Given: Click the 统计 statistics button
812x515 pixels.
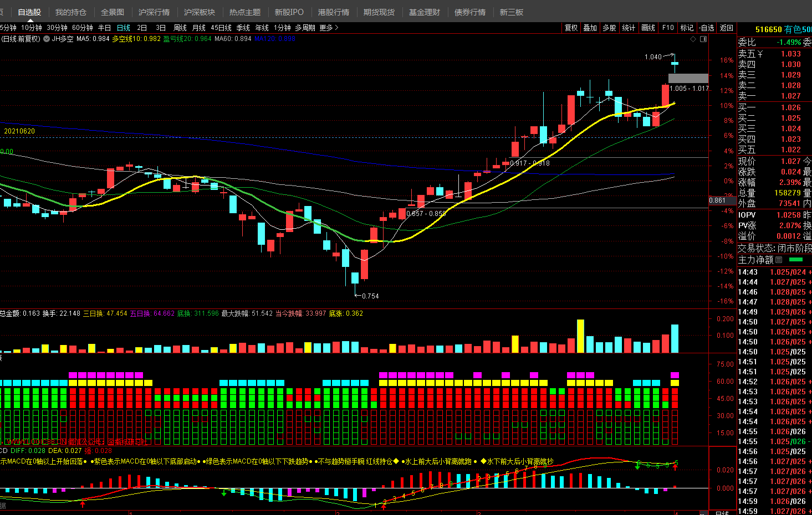Looking at the screenshot, I should pyautogui.click(x=629, y=28).
